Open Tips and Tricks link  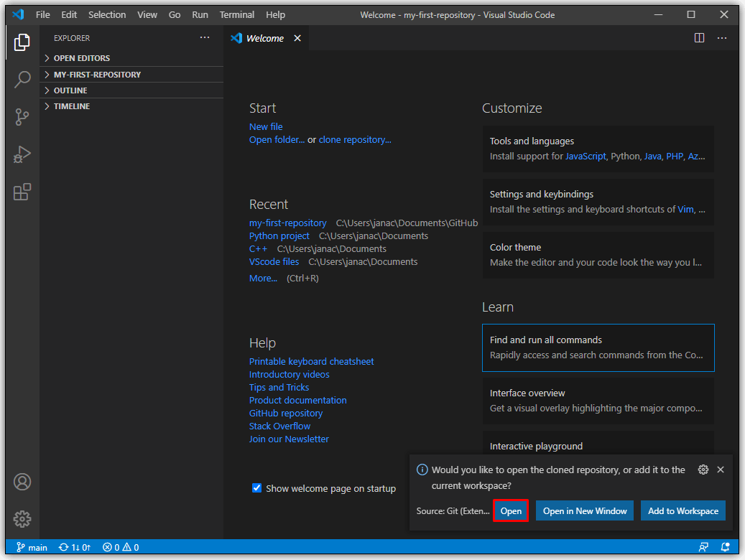pos(279,387)
